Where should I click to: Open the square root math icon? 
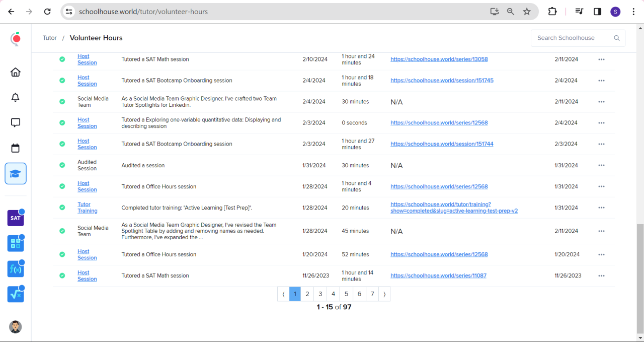pyautogui.click(x=16, y=294)
